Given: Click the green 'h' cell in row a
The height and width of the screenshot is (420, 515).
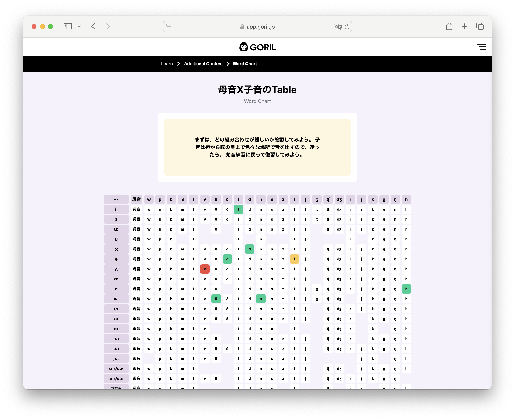Looking at the screenshot, I should (406, 288).
